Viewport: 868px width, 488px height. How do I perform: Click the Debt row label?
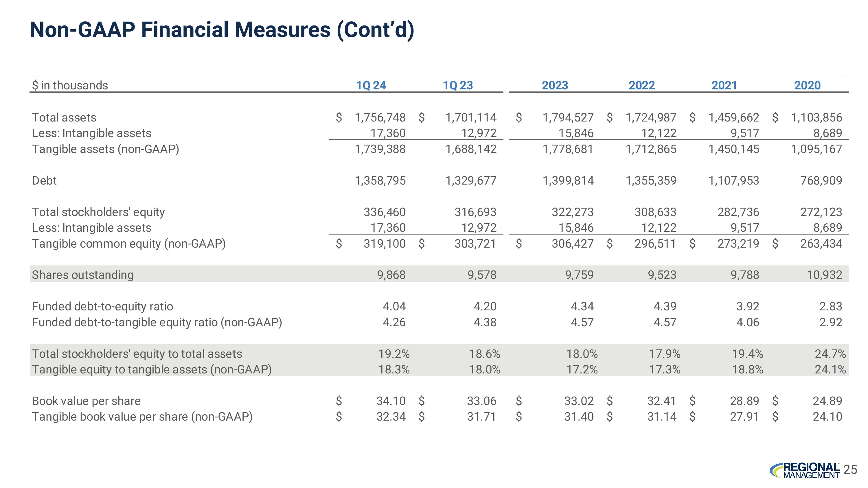44,181
